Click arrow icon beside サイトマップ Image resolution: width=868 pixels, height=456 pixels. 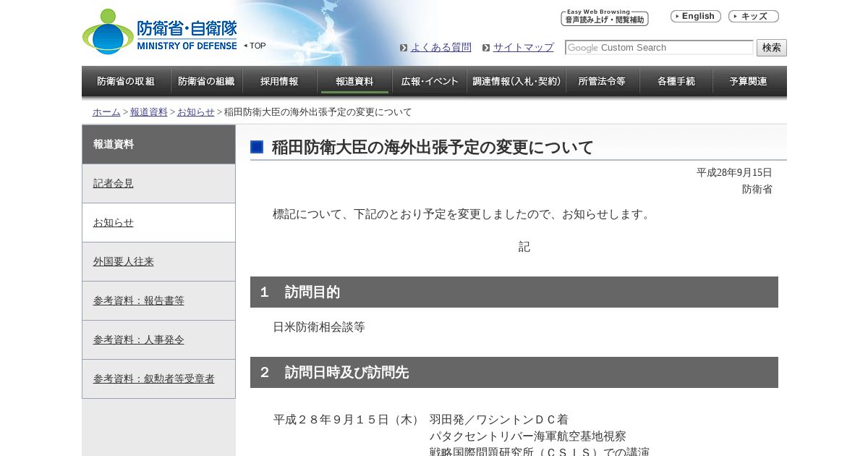[x=486, y=48]
